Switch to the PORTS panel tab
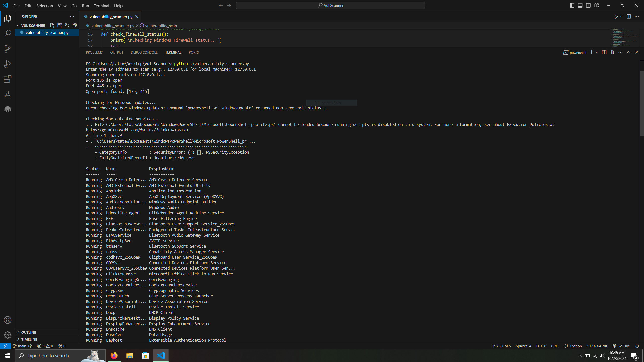The width and height of the screenshot is (644, 362). point(194,52)
